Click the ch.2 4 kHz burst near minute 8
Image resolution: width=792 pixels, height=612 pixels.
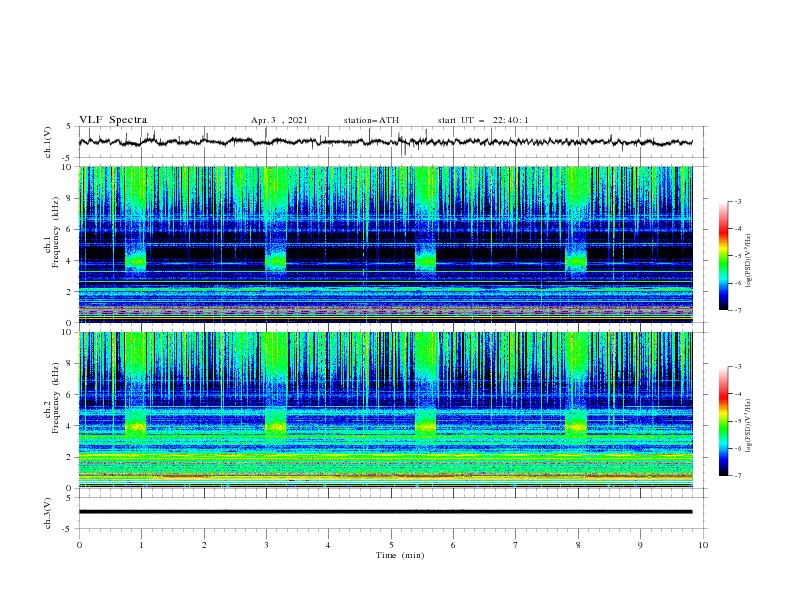[x=576, y=426]
